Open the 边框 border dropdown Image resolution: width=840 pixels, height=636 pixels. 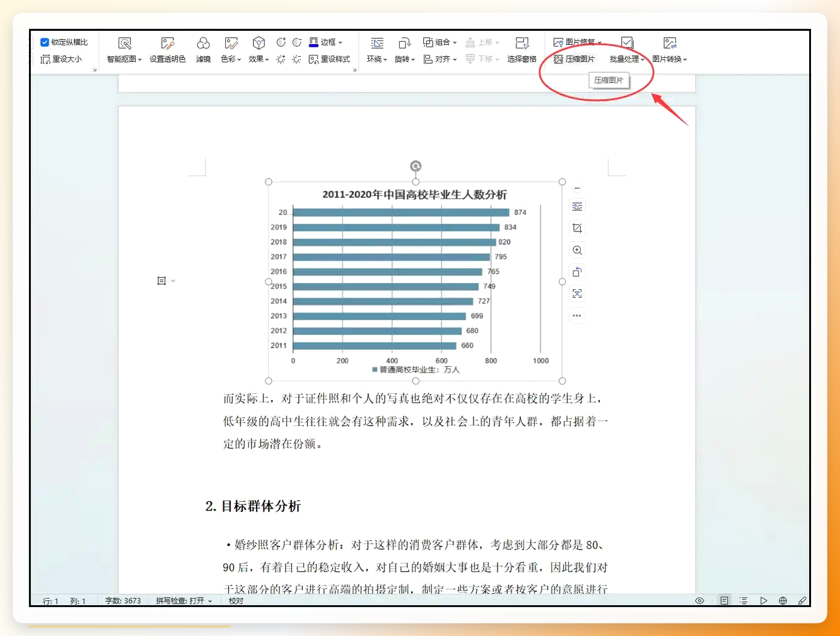[331, 42]
